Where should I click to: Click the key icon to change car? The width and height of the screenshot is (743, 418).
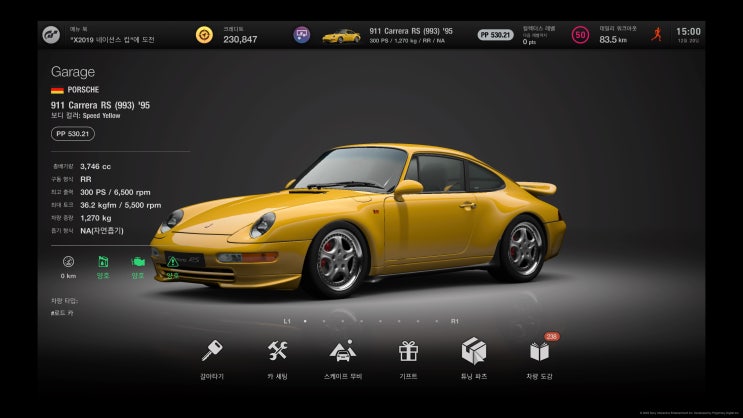(x=211, y=351)
